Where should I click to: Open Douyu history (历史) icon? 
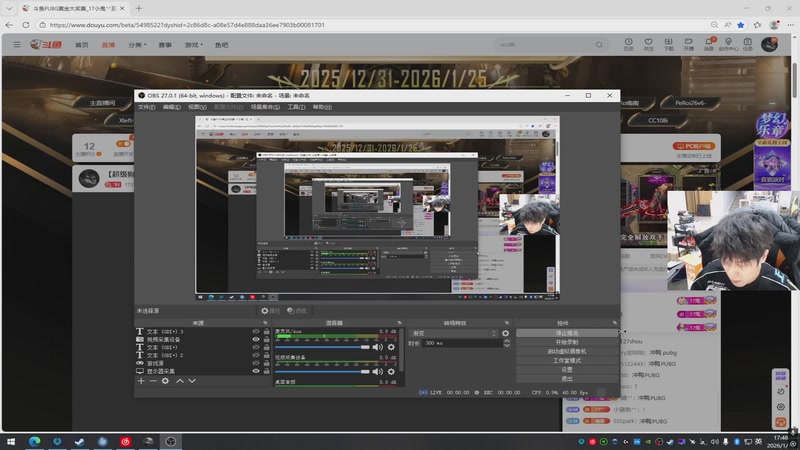click(x=629, y=44)
